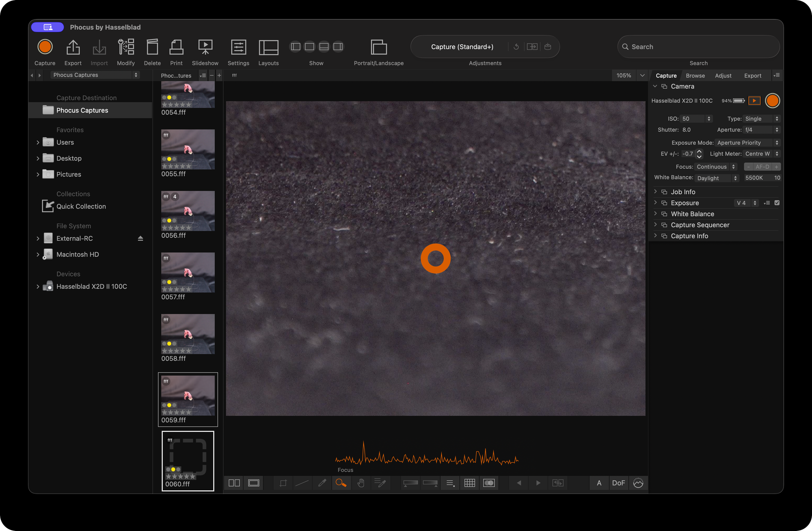Image resolution: width=812 pixels, height=531 pixels.
Task: Toggle the grid overlay icon
Action: pos(470,483)
